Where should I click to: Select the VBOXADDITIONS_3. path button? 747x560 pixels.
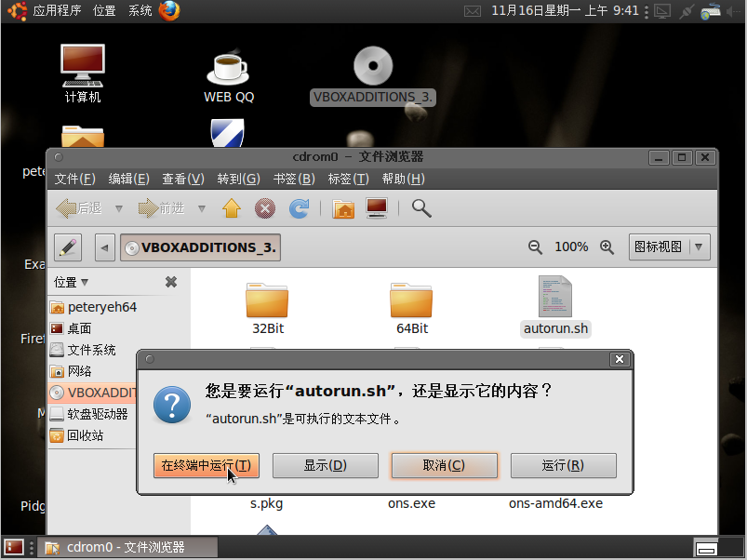tap(201, 247)
